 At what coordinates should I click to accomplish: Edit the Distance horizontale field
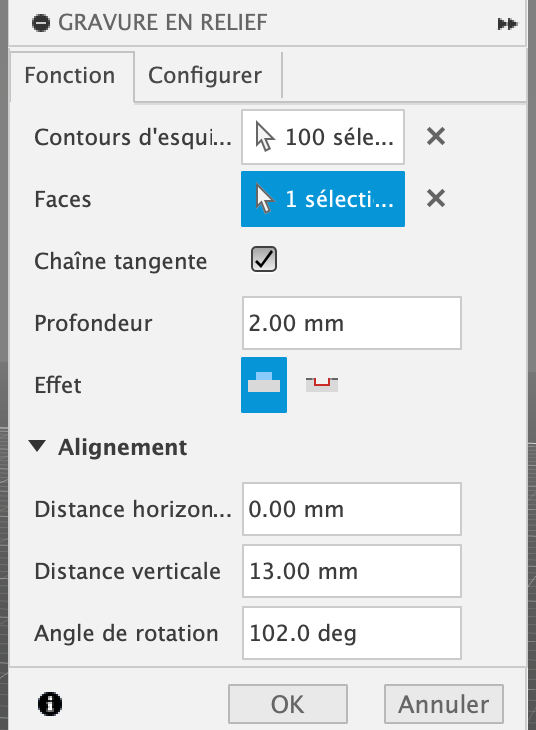click(x=352, y=509)
